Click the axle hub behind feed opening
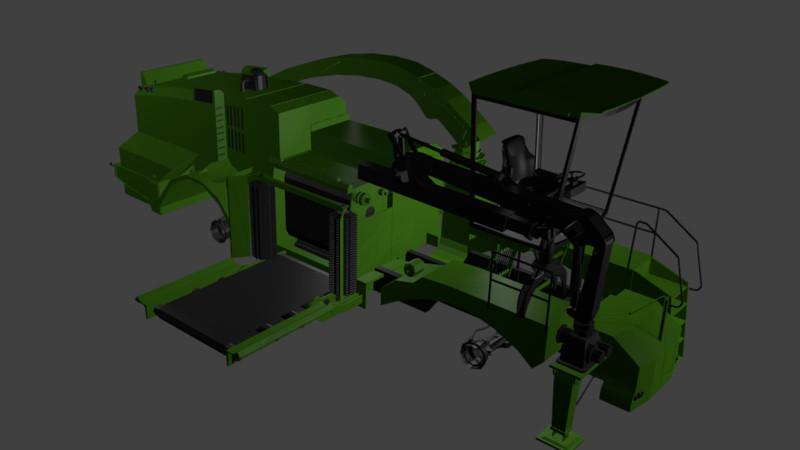 point(217,230)
